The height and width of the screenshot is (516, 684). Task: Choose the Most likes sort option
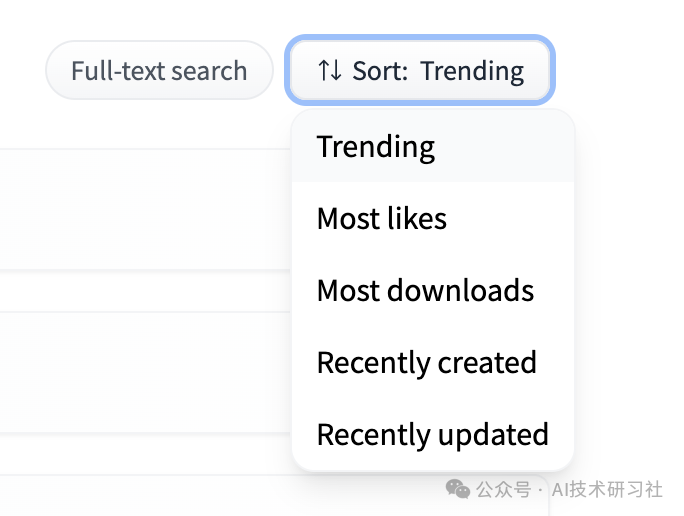(382, 218)
